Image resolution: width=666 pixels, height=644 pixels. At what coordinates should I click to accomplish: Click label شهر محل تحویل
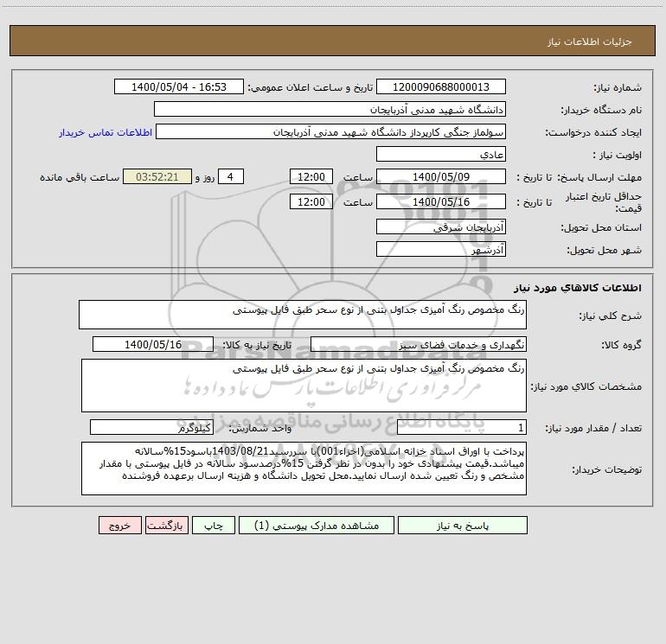click(605, 250)
